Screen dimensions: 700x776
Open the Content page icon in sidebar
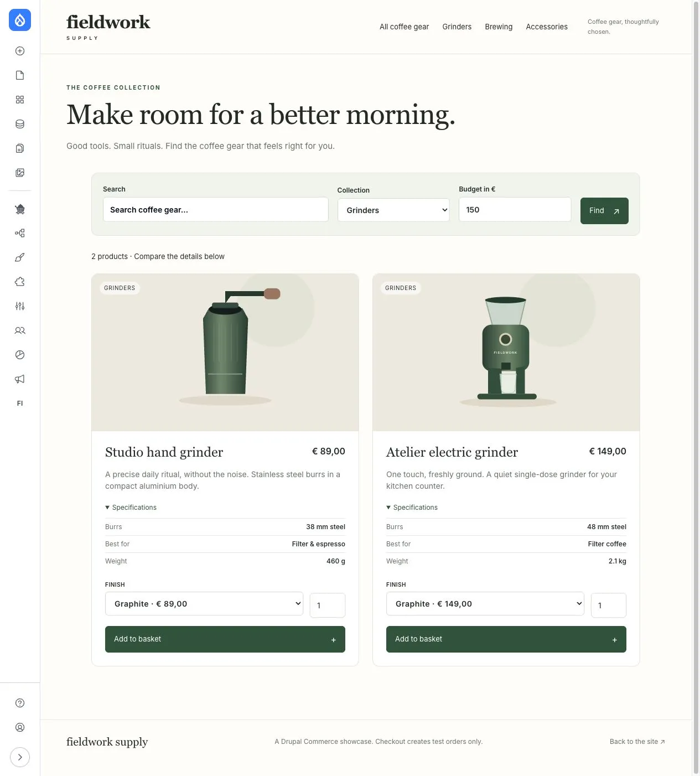pyautogui.click(x=20, y=75)
